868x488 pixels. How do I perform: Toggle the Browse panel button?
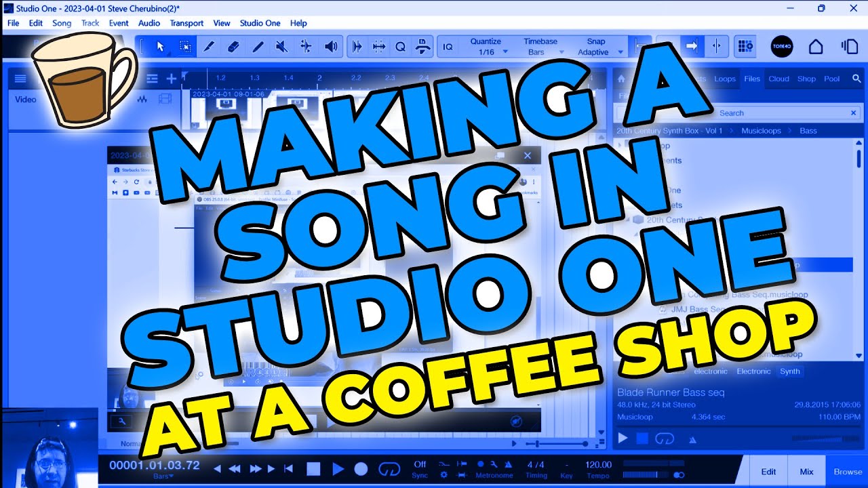[848, 472]
